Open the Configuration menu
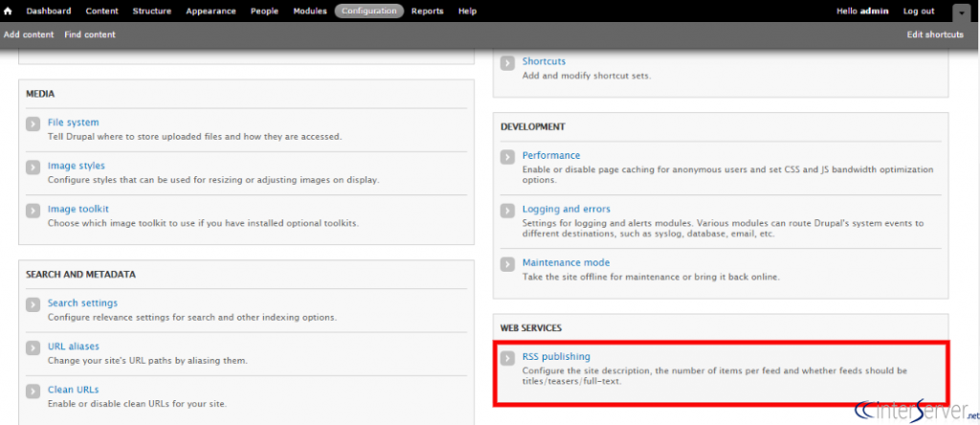The width and height of the screenshot is (980, 425). [369, 11]
